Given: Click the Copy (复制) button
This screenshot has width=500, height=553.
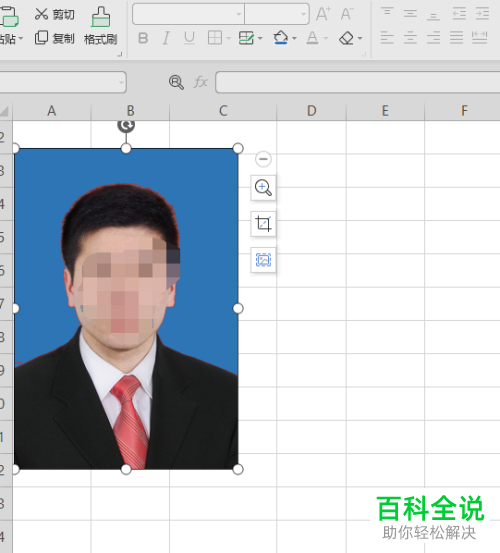Looking at the screenshot, I should tap(55, 38).
